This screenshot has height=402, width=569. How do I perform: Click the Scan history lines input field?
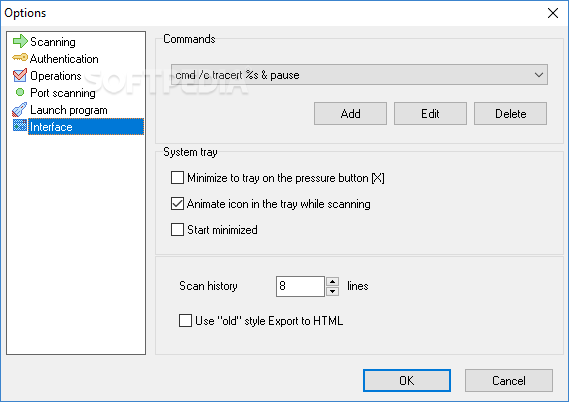[300, 286]
